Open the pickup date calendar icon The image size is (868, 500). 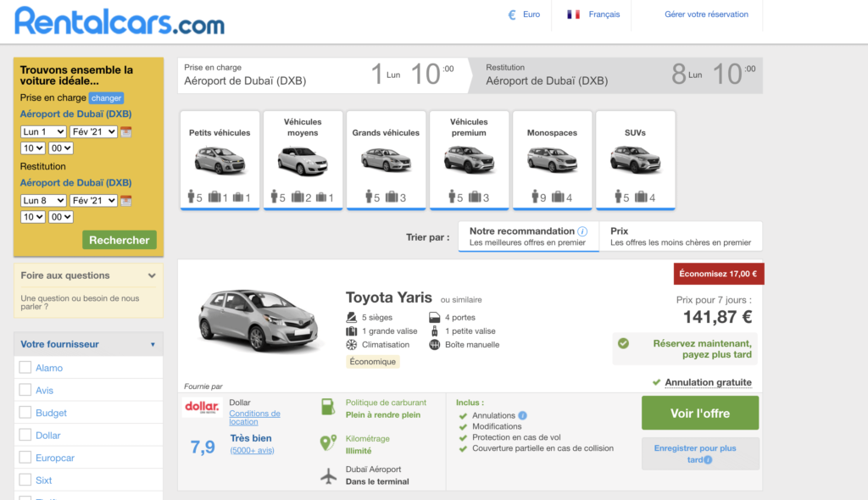click(x=126, y=132)
